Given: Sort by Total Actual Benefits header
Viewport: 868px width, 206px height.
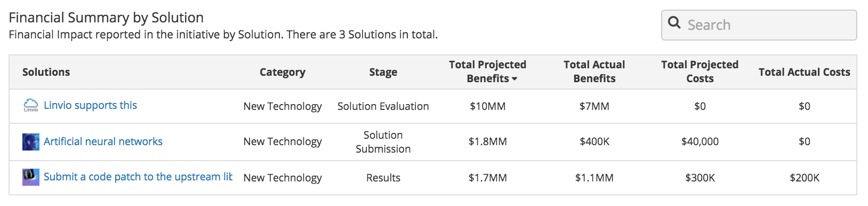Looking at the screenshot, I should (594, 72).
